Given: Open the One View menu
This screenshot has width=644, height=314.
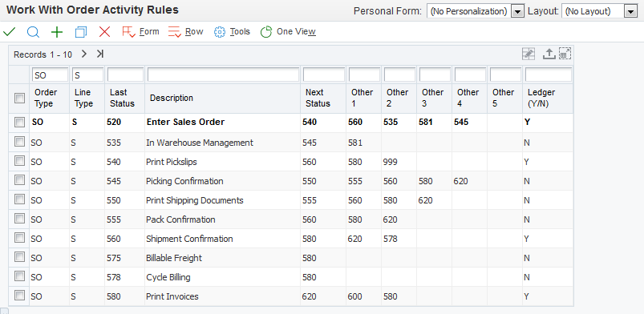Looking at the screenshot, I should [288, 31].
